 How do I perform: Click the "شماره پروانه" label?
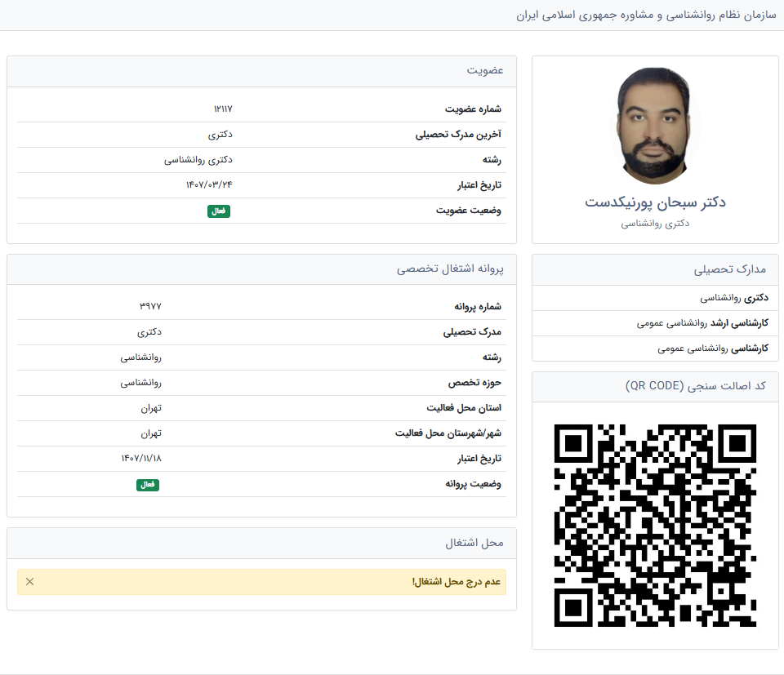478,306
